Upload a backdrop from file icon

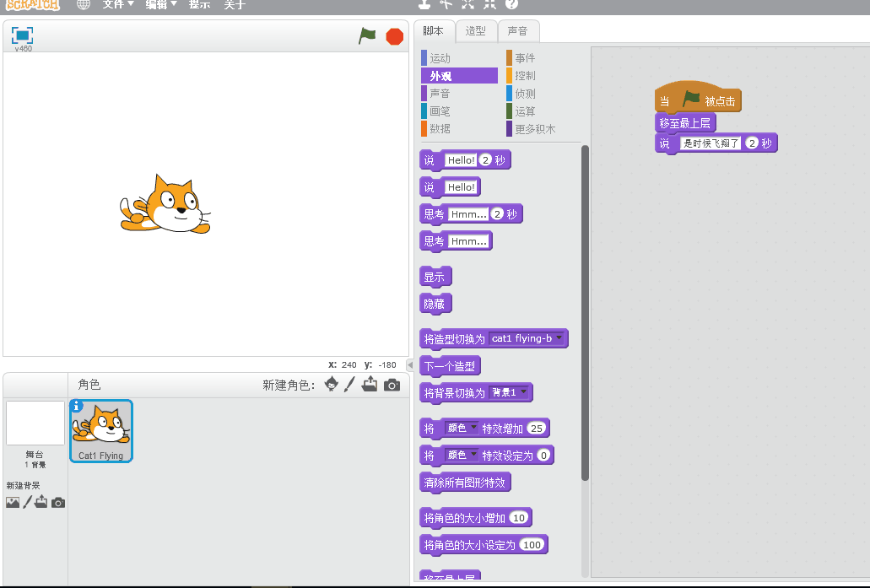[x=41, y=502]
